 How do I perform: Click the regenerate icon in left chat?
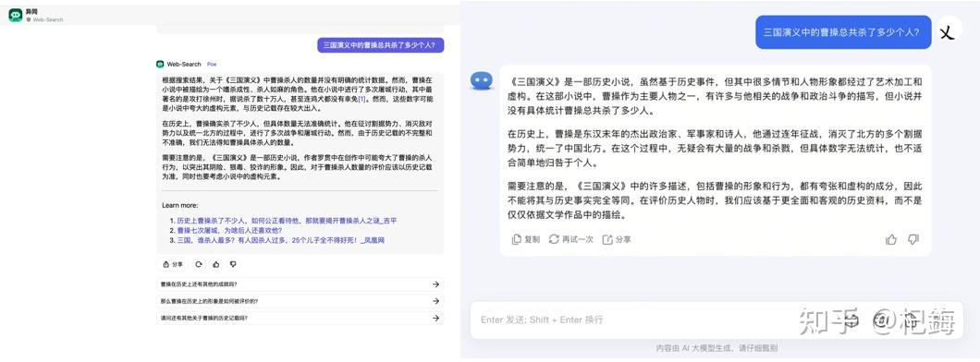[x=199, y=264]
